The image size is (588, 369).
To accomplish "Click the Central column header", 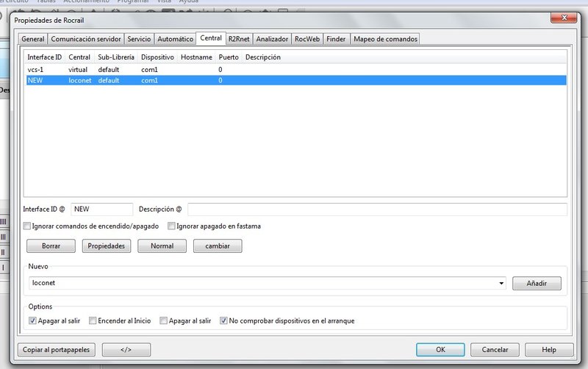I will tap(79, 57).
